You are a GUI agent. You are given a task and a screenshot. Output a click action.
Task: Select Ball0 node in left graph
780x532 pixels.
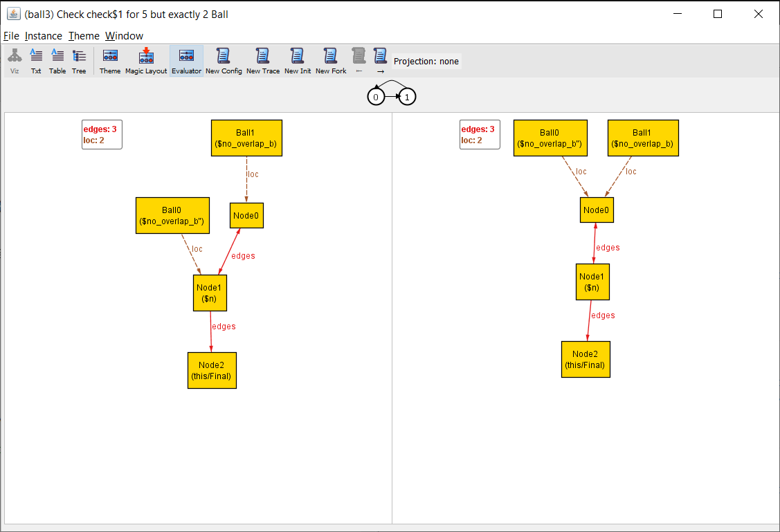[172, 216]
